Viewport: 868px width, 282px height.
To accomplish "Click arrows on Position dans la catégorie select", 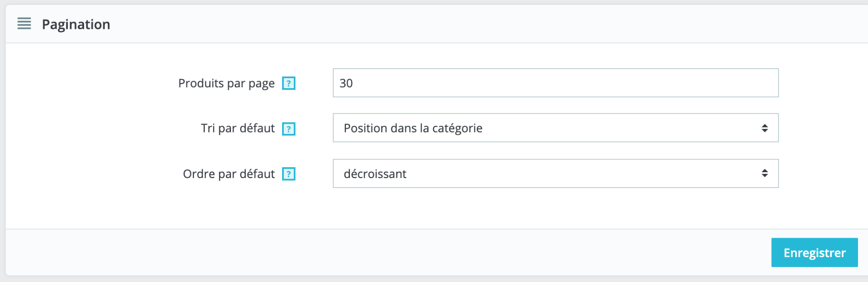I will 764,128.
